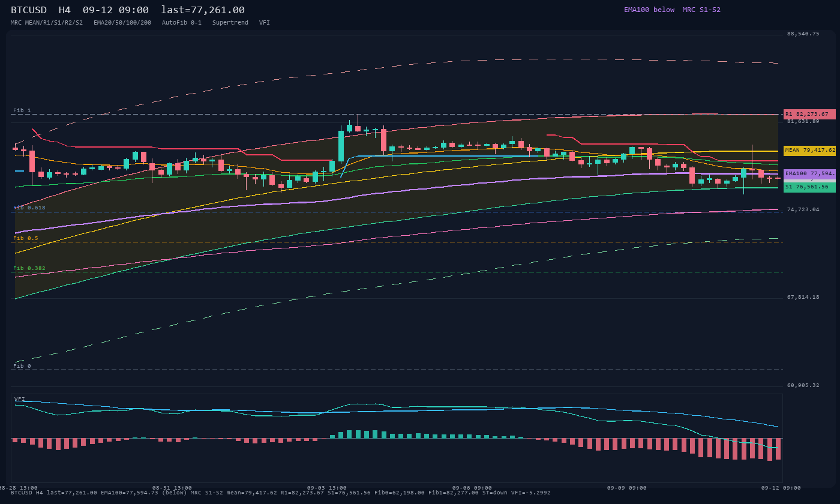Click the EMA100 below status text
Screen dimensions: 840x504
(649, 10)
